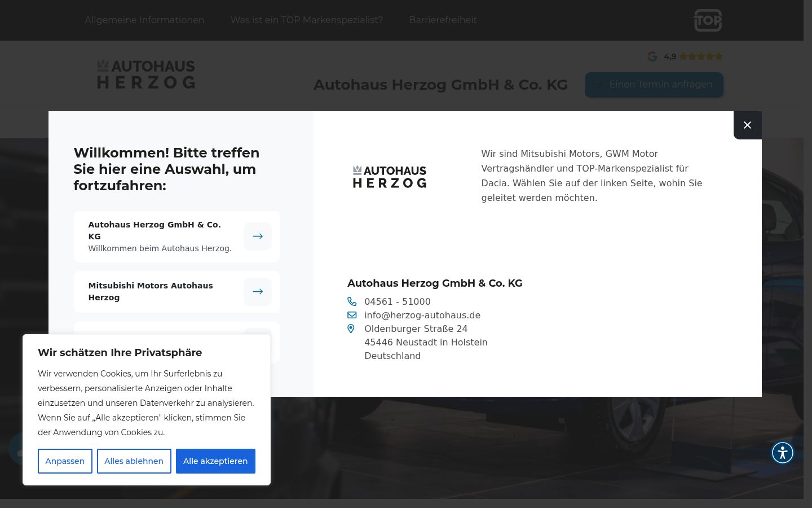Select Mitsubishi Motors Autohaus Herzog option
Screen dimensions: 812x508
[x=176, y=292]
